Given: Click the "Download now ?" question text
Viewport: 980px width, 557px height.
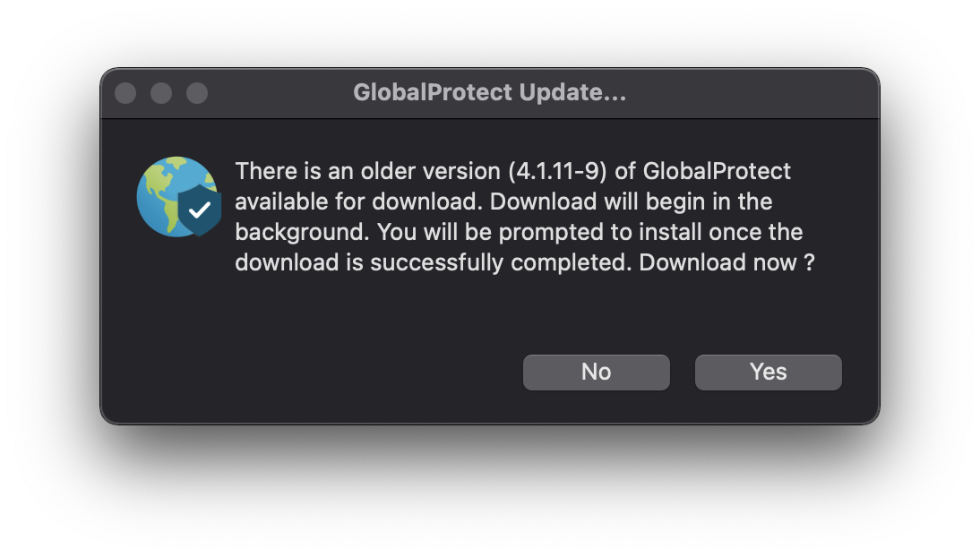Looking at the screenshot, I should coord(726,262).
